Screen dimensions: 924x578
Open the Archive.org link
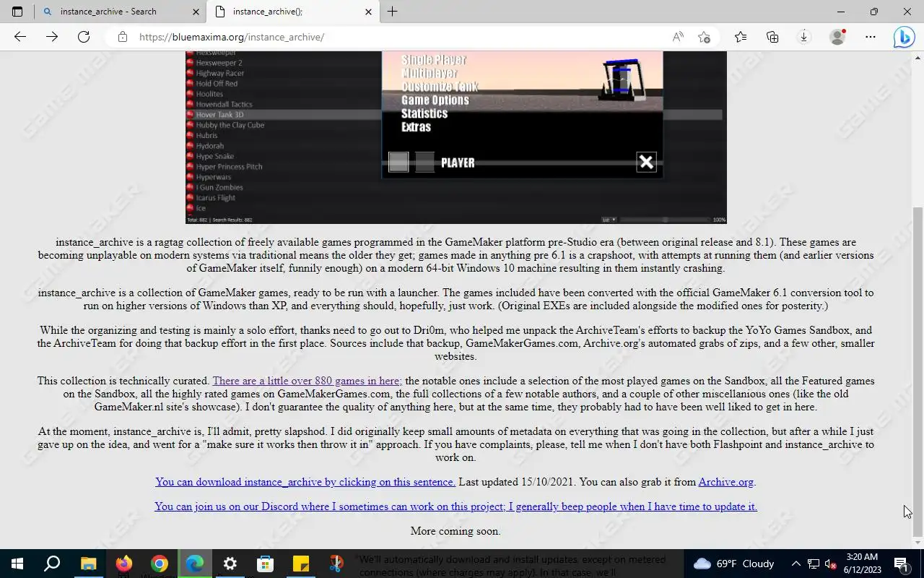tap(725, 482)
